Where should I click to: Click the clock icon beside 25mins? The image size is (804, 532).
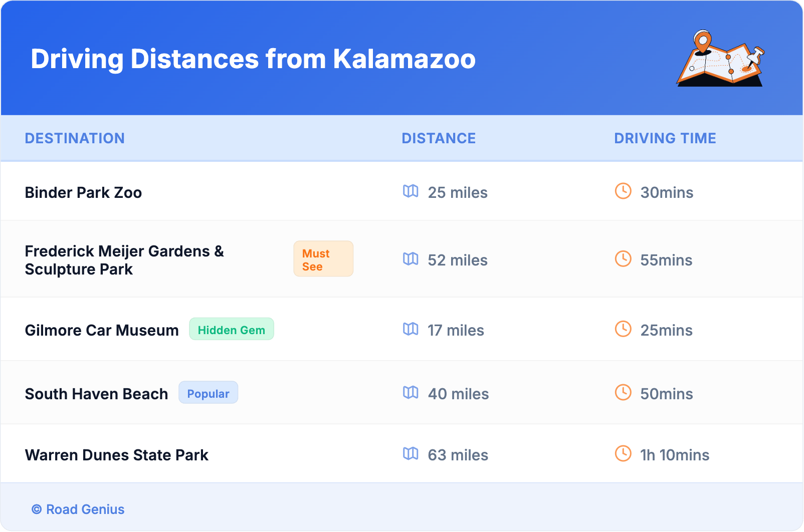pos(623,329)
